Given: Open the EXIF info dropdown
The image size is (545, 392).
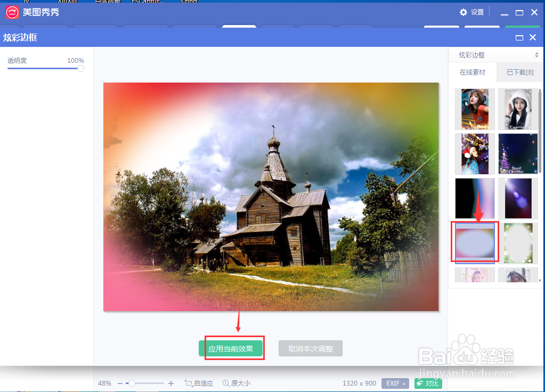Looking at the screenshot, I should coord(395,383).
